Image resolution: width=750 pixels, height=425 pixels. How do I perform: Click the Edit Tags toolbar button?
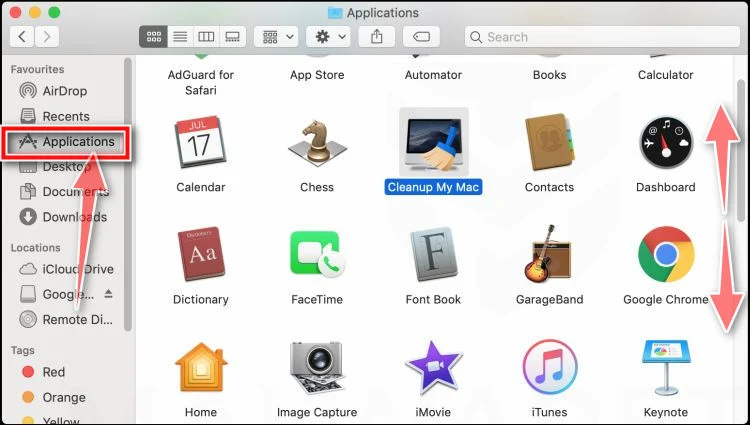click(x=421, y=37)
